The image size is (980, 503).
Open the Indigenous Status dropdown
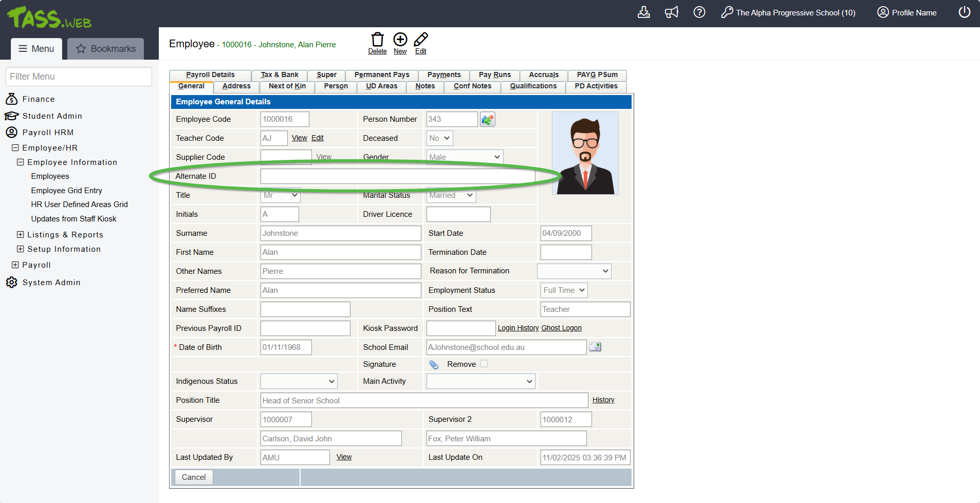pyautogui.click(x=299, y=381)
